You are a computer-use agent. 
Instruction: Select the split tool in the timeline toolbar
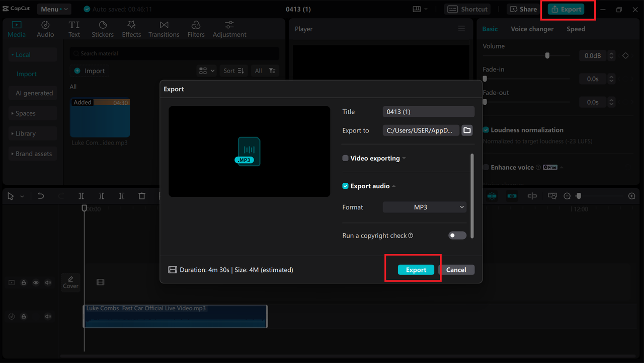click(81, 196)
